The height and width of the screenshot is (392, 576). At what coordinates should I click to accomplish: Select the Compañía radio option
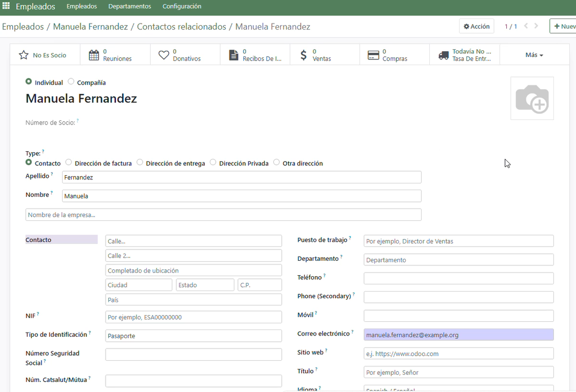coord(71,81)
